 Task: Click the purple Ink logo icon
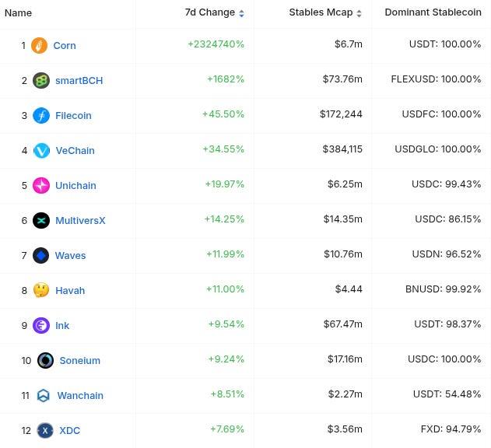pyautogui.click(x=41, y=325)
